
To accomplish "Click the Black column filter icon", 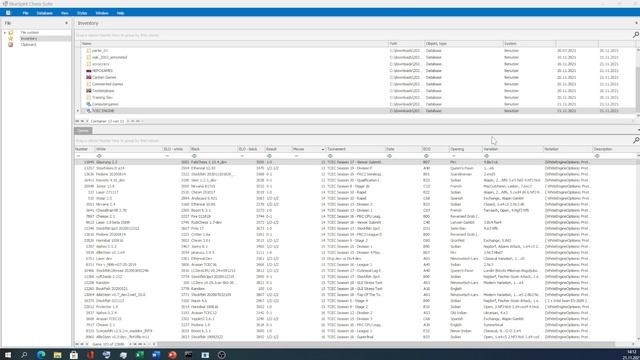I will point(194,156).
